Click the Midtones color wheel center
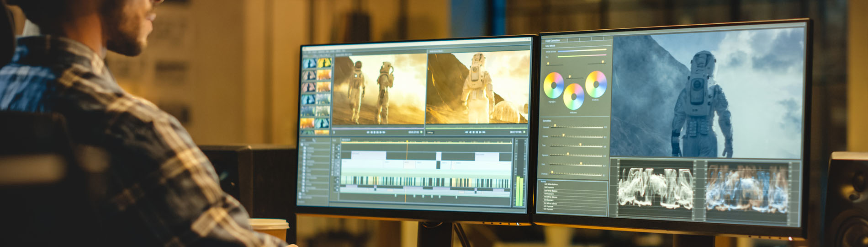The height and width of the screenshot is (247, 868). [573, 97]
